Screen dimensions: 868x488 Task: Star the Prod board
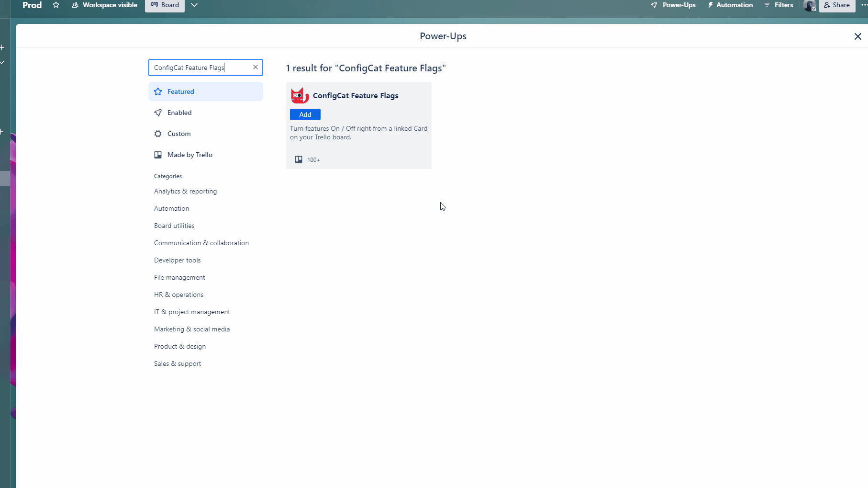(56, 5)
